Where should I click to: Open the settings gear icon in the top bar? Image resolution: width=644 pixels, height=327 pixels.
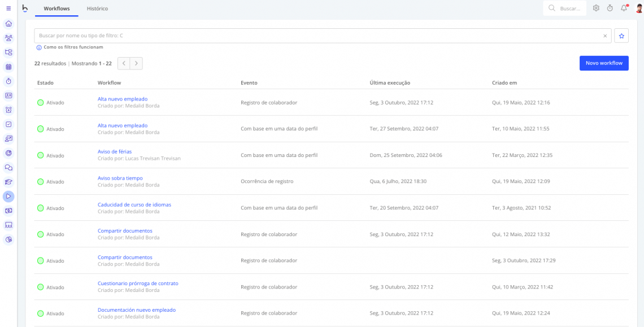pos(595,8)
